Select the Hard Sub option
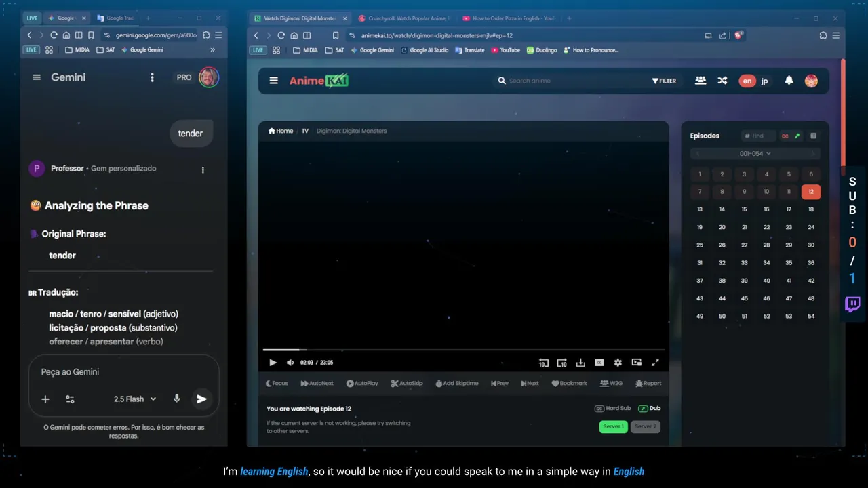 (x=612, y=409)
